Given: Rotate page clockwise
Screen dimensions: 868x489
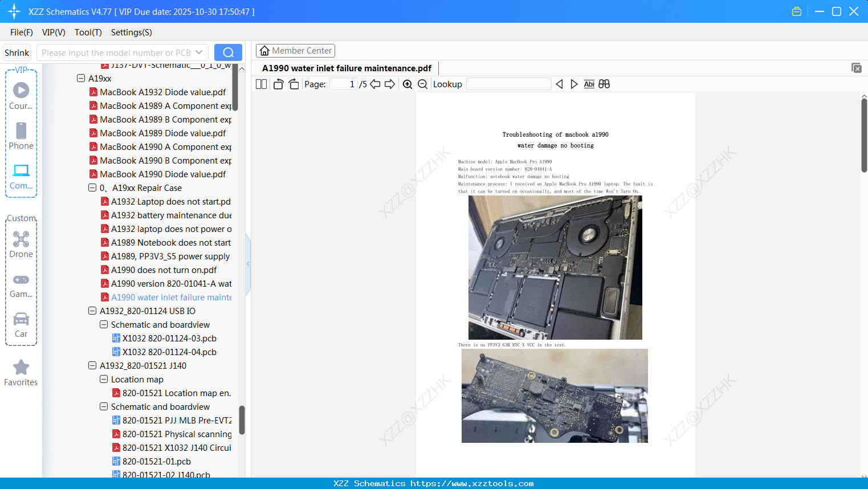Looking at the screenshot, I should 294,84.
